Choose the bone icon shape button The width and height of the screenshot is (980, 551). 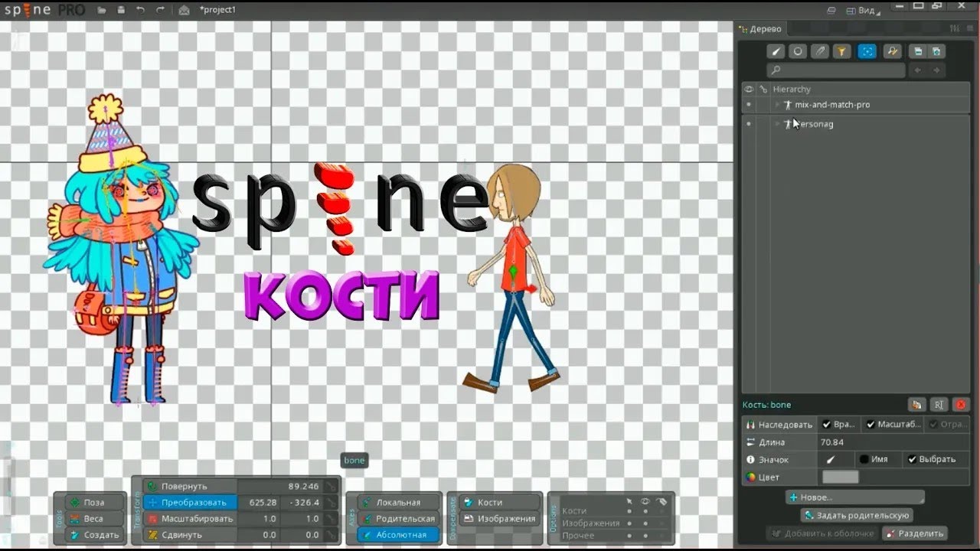pyautogui.click(x=829, y=460)
